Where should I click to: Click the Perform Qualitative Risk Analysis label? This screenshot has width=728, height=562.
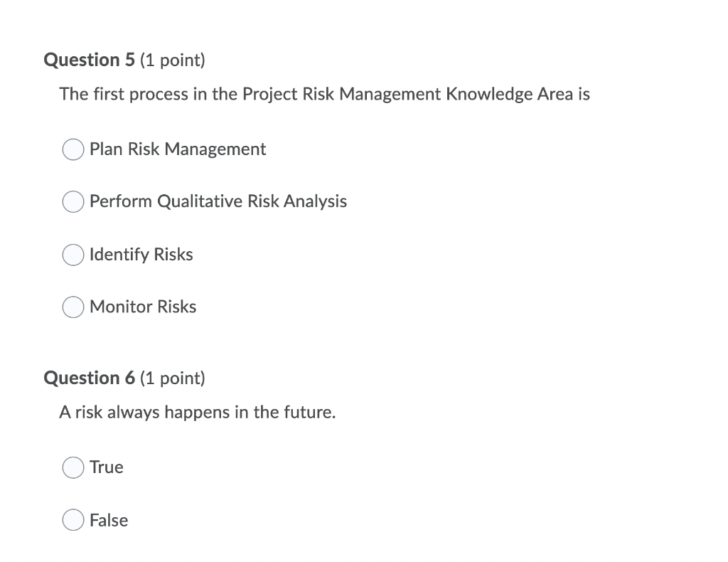[x=218, y=201]
